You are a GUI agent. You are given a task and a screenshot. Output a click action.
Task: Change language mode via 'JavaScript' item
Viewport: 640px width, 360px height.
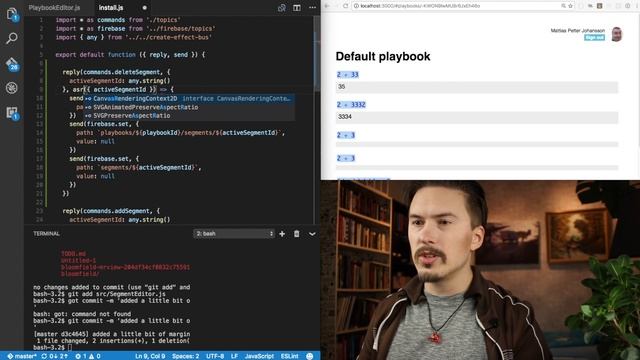click(x=259, y=356)
